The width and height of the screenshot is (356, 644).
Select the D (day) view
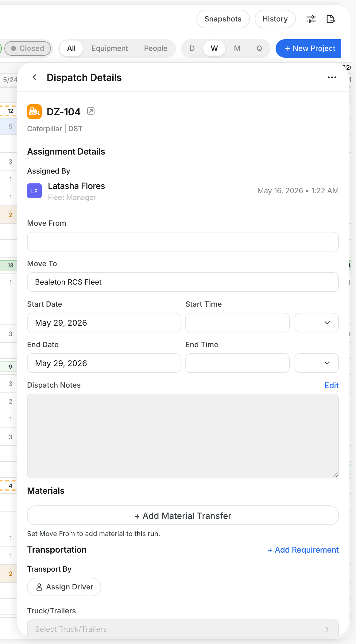pyautogui.click(x=192, y=48)
